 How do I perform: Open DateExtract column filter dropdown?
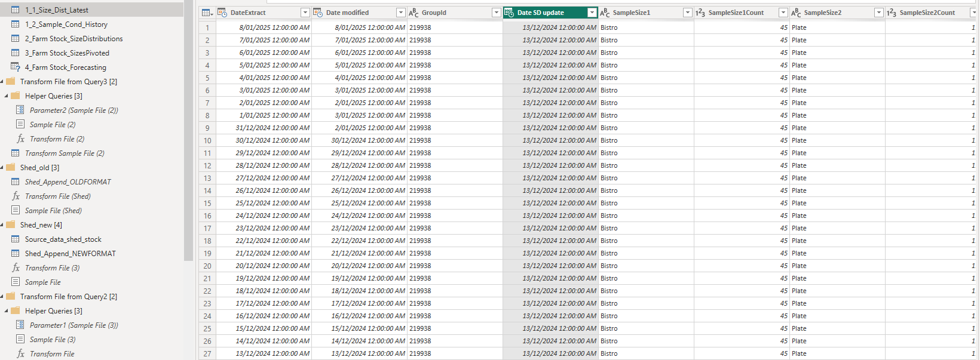(x=305, y=13)
